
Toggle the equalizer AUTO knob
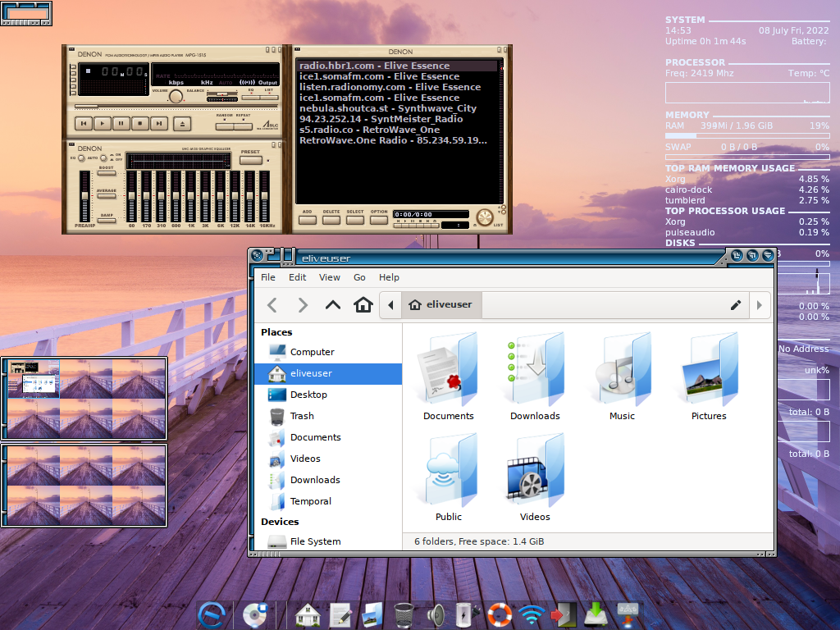(x=103, y=158)
